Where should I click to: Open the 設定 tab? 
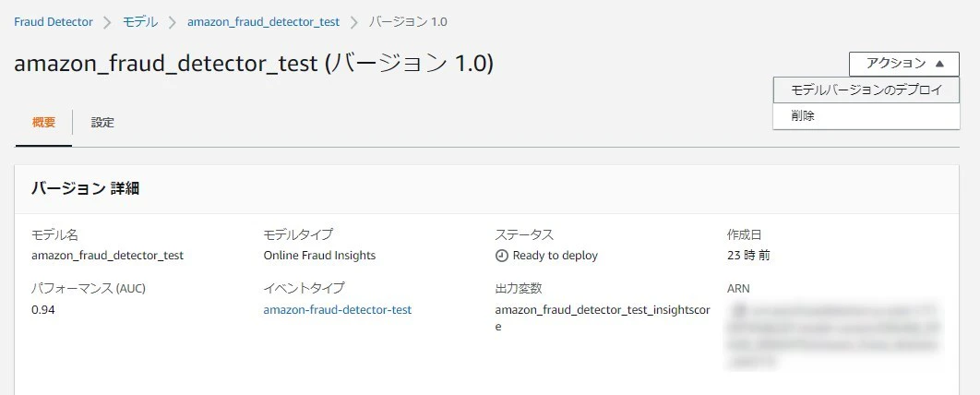coord(102,122)
